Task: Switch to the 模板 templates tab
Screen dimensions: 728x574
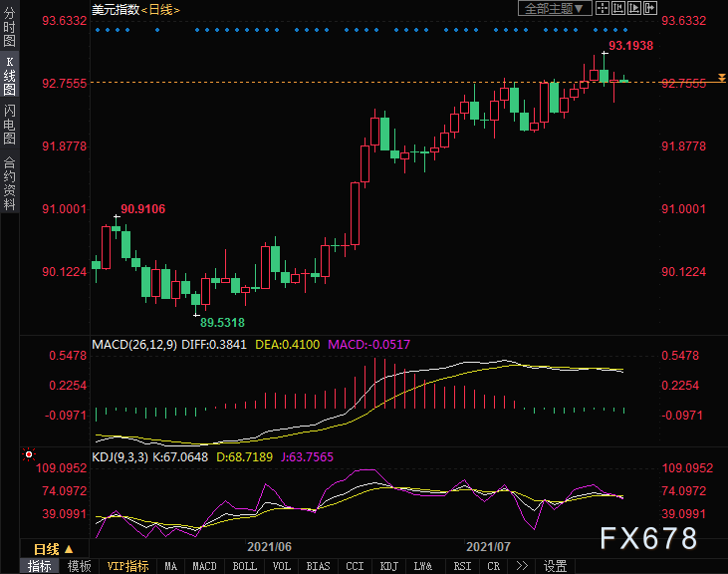Action: (79, 566)
